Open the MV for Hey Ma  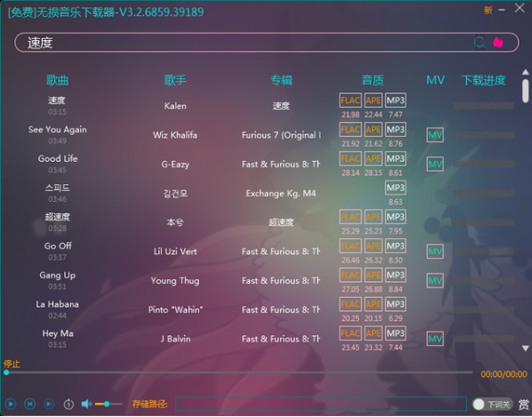[x=435, y=339]
